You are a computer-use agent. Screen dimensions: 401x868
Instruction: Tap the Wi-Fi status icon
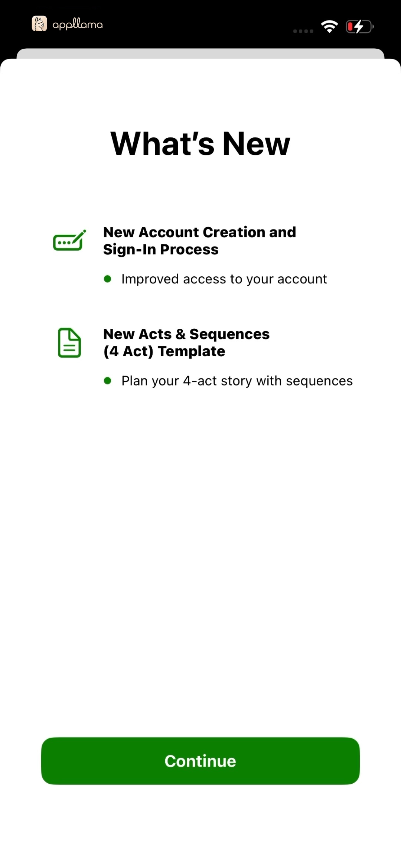coord(329,26)
